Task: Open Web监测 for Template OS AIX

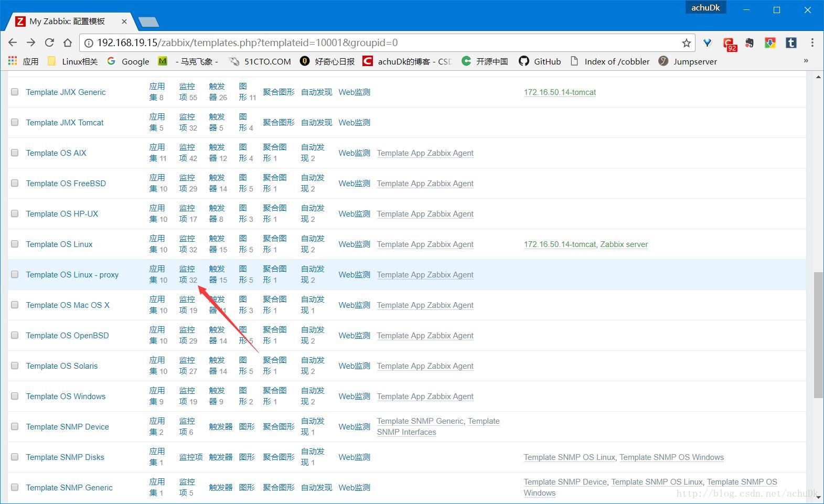Action: pyautogui.click(x=354, y=153)
